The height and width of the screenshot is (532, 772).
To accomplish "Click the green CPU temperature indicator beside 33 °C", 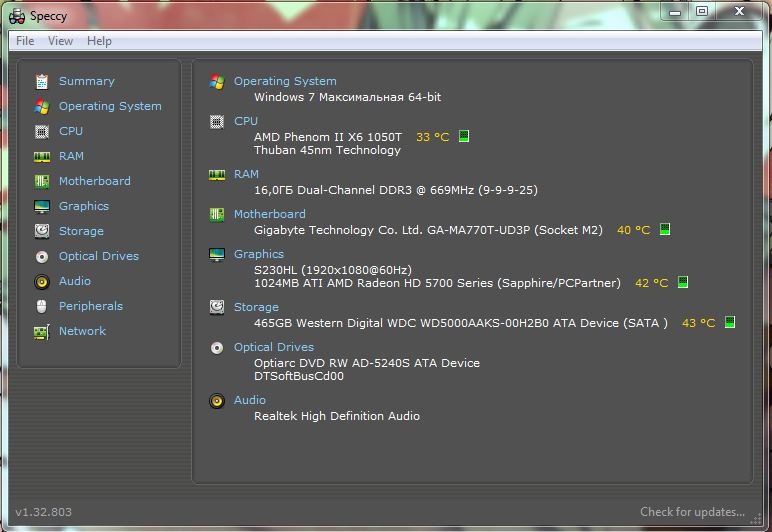I will (x=464, y=136).
